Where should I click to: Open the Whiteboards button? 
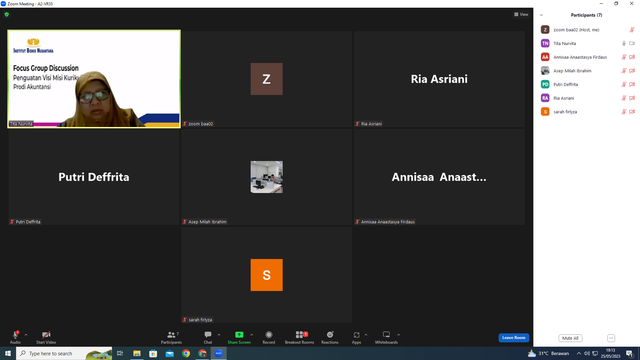pyautogui.click(x=386, y=337)
